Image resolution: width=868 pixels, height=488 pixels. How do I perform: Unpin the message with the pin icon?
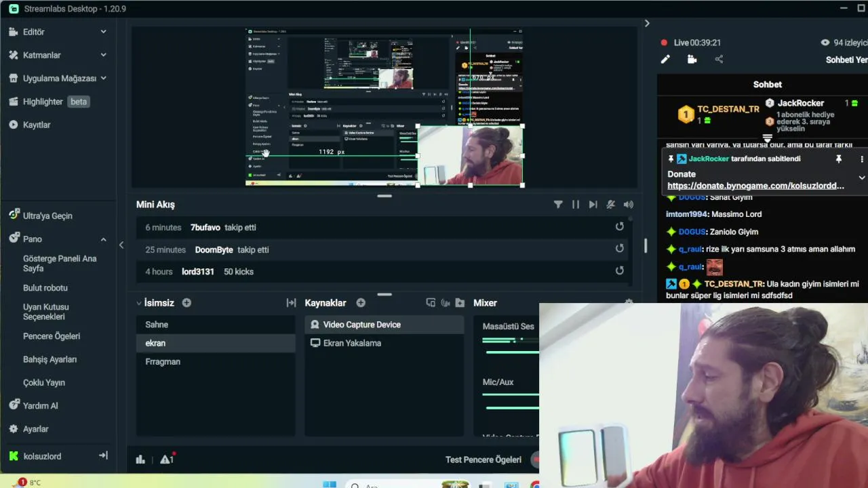838,159
